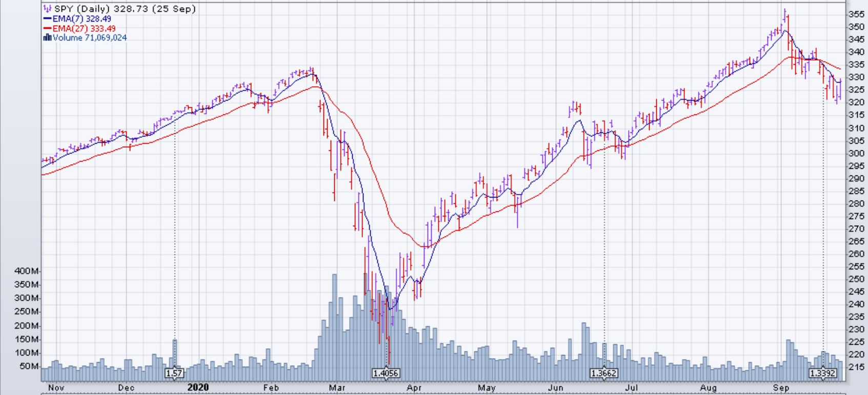Click the blue EMA(7) line swatch
This screenshot has width=868, height=395.
(48, 18)
